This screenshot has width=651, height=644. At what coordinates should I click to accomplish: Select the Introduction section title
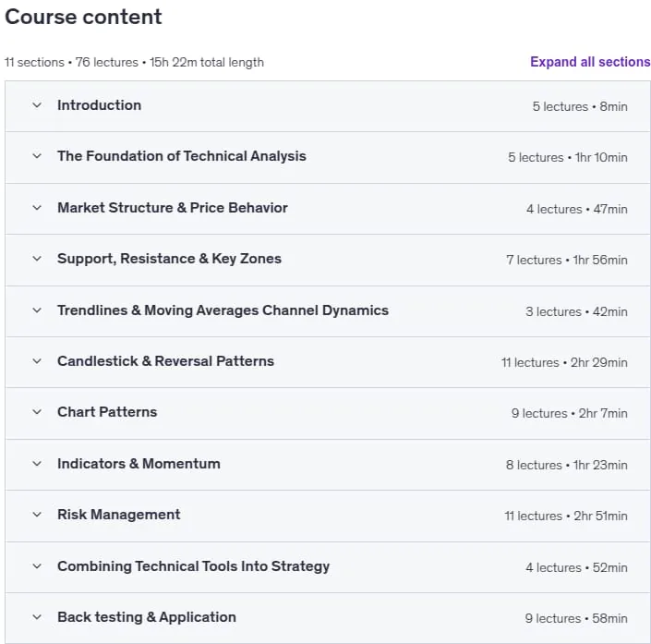click(x=99, y=105)
